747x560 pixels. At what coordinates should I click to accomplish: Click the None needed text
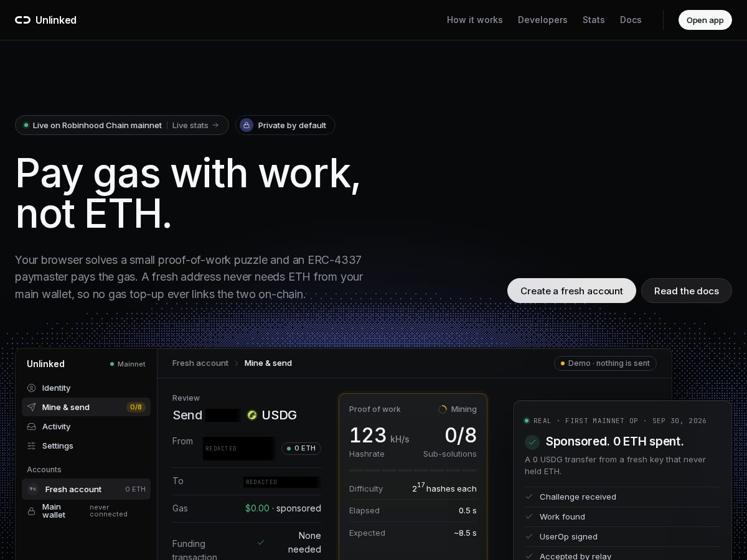[x=305, y=543]
